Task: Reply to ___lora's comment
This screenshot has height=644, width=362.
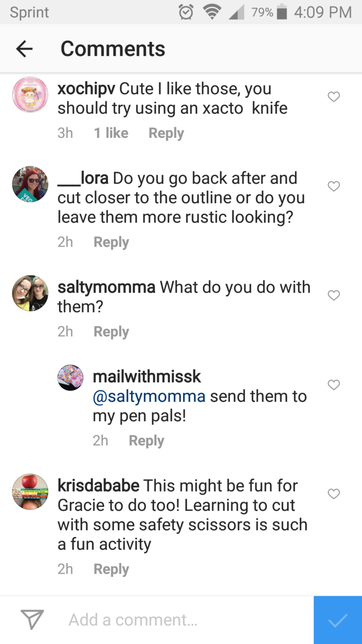Action: pyautogui.click(x=111, y=242)
